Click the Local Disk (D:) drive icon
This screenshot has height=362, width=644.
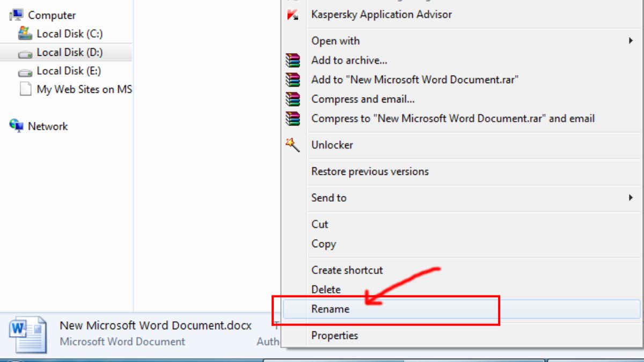25,53
